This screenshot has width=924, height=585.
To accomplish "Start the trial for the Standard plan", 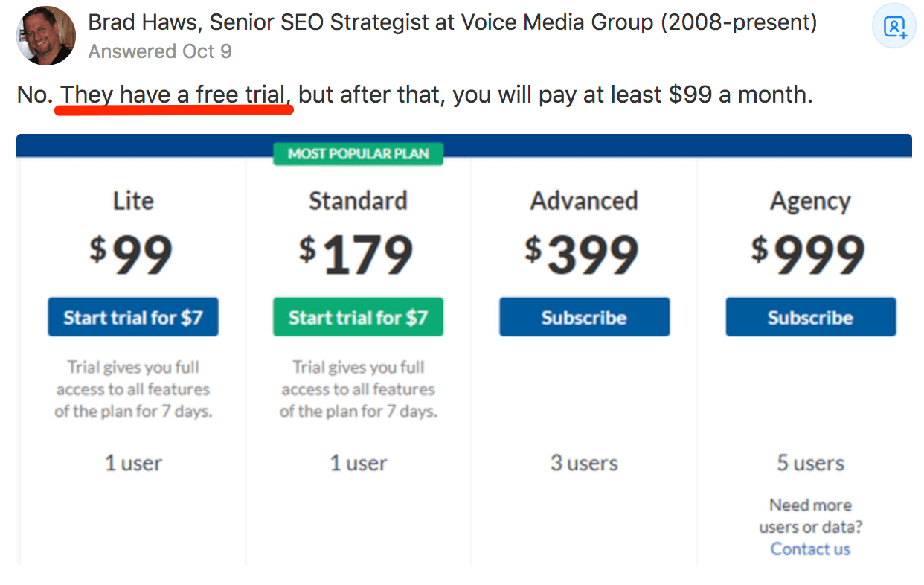I will (358, 316).
